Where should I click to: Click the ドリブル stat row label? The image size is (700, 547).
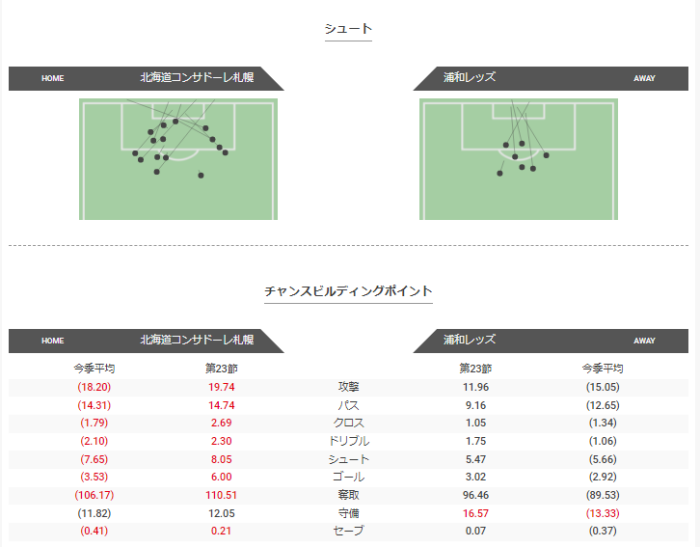[x=348, y=441]
